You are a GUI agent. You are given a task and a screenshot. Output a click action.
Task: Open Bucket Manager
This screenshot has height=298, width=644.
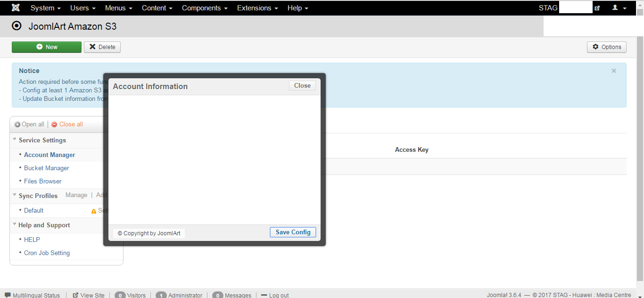[47, 168]
